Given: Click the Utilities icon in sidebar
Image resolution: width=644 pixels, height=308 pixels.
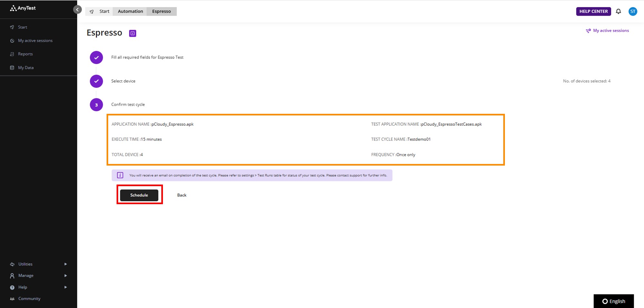Looking at the screenshot, I should tap(12, 264).
